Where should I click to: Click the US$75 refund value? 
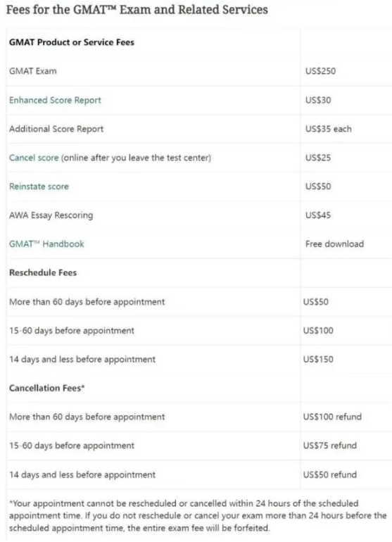click(330, 446)
